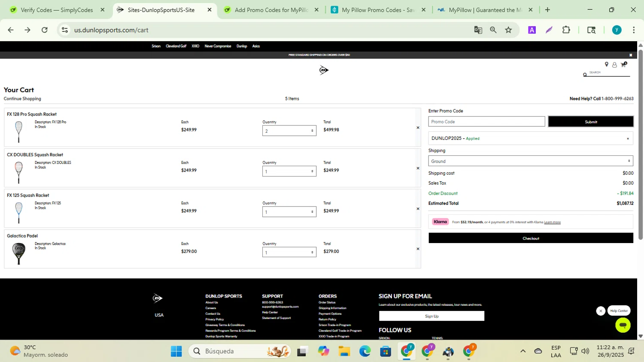Screen dimensions: 644x362
Task: Open Klarna Learn more link
Action: point(552,222)
